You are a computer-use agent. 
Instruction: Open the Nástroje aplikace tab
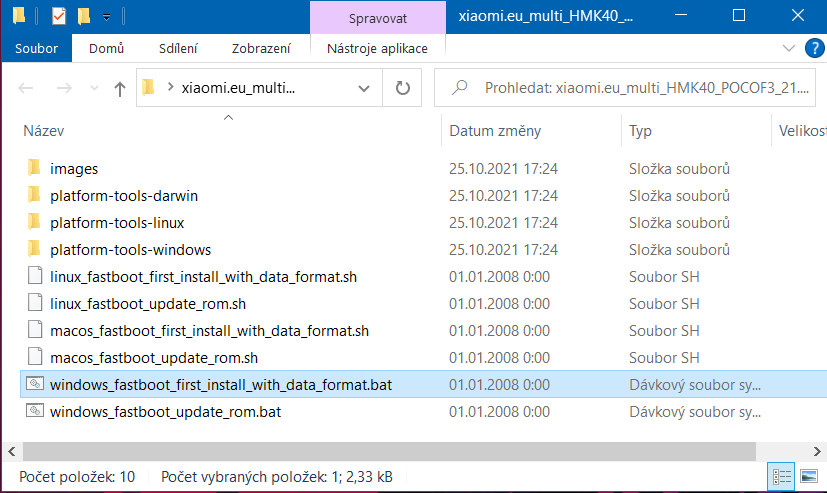point(377,49)
